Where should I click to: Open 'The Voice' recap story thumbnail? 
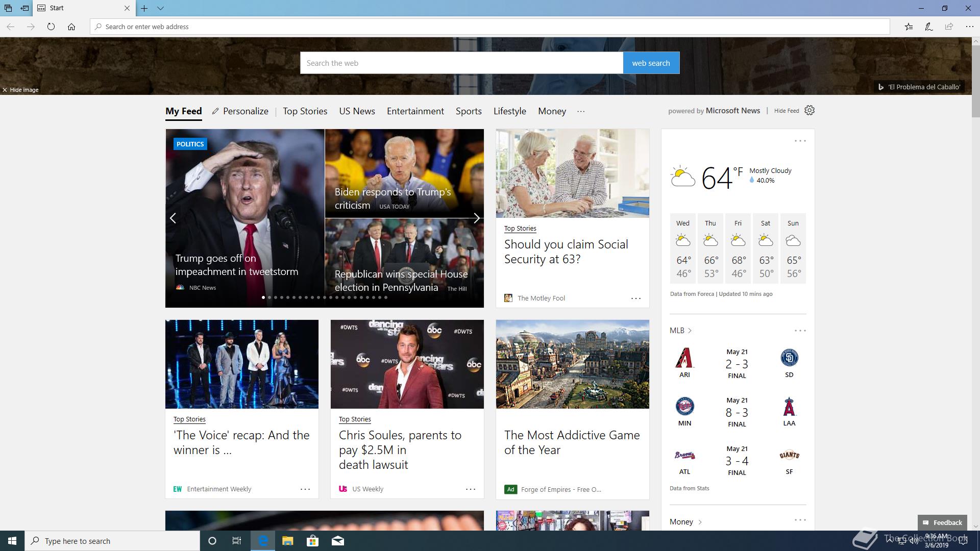click(x=242, y=364)
